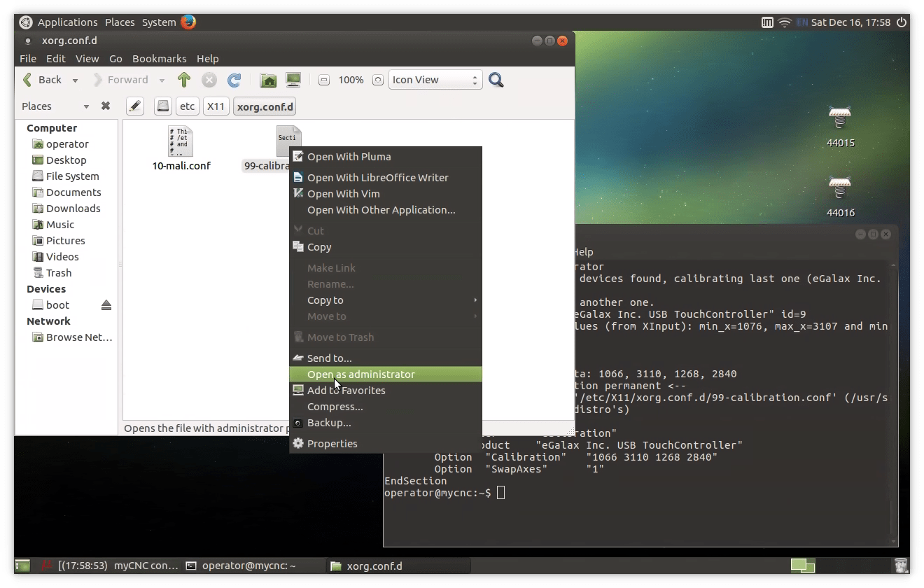
Task: Go up to the parent directory
Action: (x=184, y=80)
